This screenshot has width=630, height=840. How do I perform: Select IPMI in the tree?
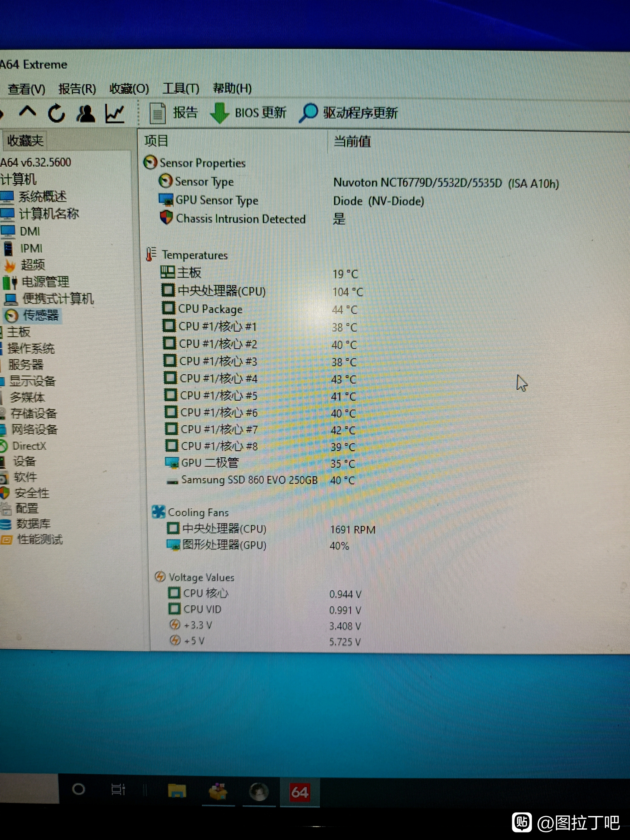23,249
